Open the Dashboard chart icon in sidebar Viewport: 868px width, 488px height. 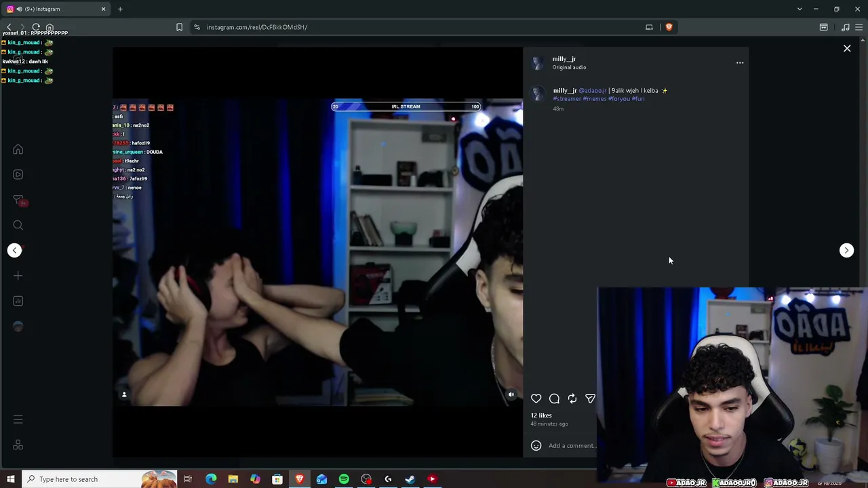[18, 301]
